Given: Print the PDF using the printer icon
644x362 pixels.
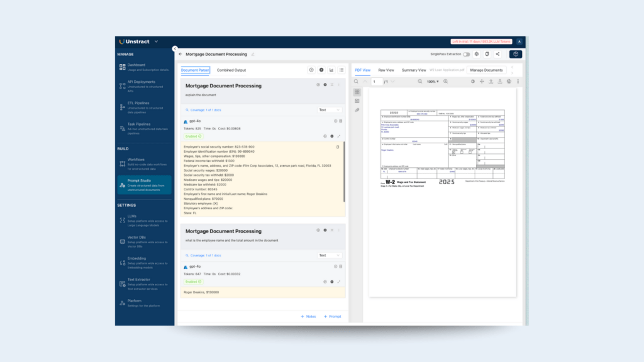Looking at the screenshot, I should point(509,82).
